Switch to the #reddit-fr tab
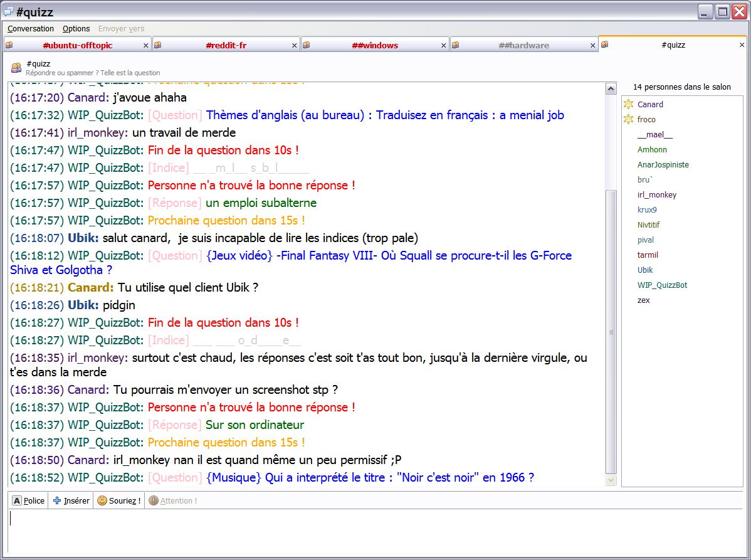This screenshot has height=560, width=751. [226, 46]
